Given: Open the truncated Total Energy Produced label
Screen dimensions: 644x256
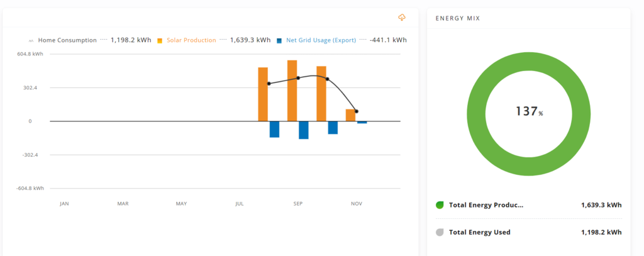Looking at the screenshot, I should (486, 205).
